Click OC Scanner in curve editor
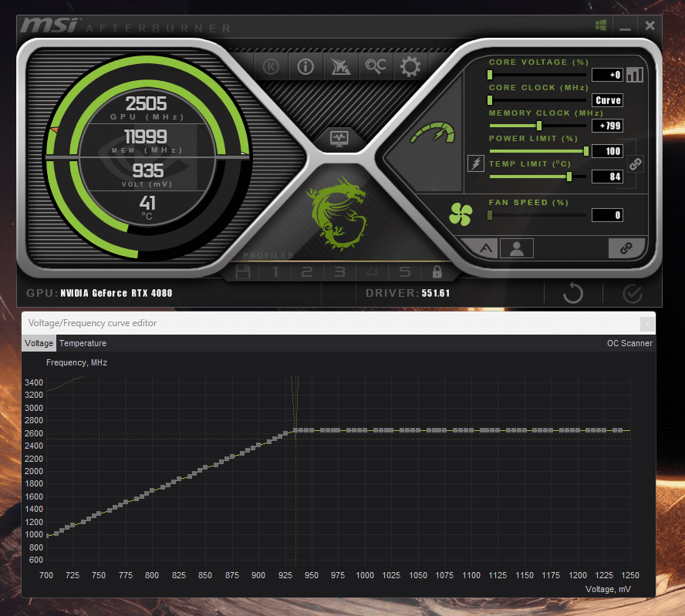Image resolution: width=685 pixels, height=616 pixels. (x=629, y=343)
